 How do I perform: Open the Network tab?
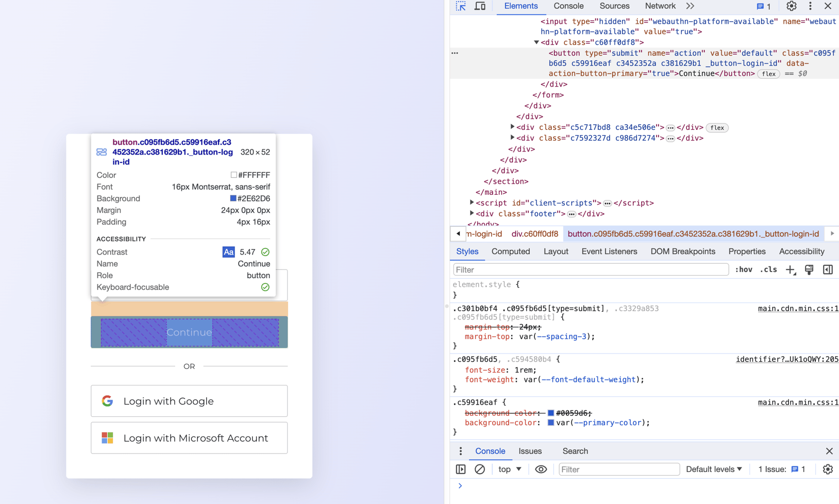pyautogui.click(x=660, y=6)
